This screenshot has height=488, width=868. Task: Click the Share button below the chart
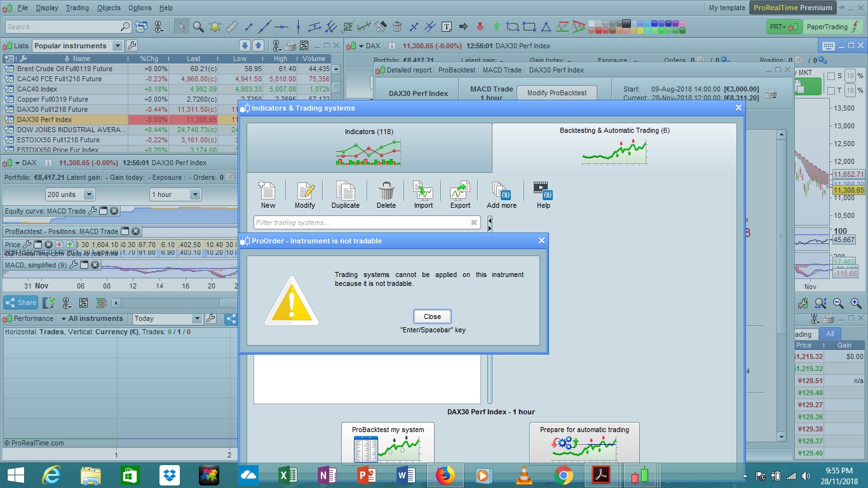[x=21, y=302]
